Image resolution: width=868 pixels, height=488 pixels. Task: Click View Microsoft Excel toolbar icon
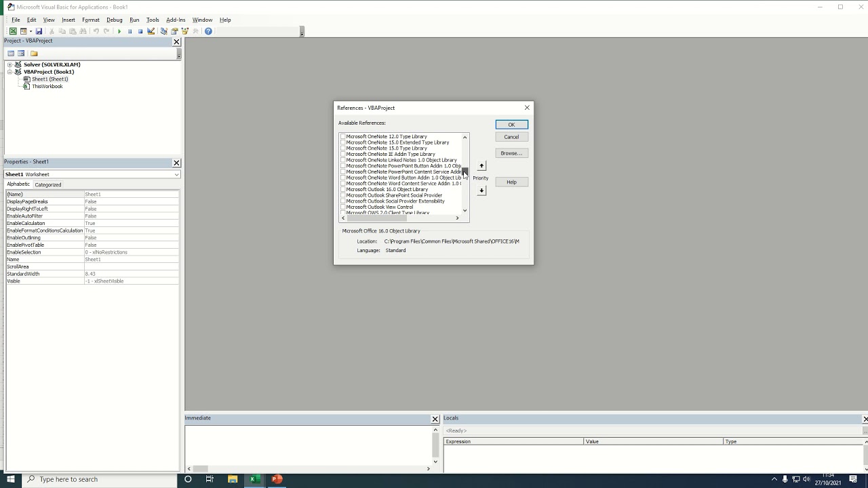pyautogui.click(x=13, y=31)
